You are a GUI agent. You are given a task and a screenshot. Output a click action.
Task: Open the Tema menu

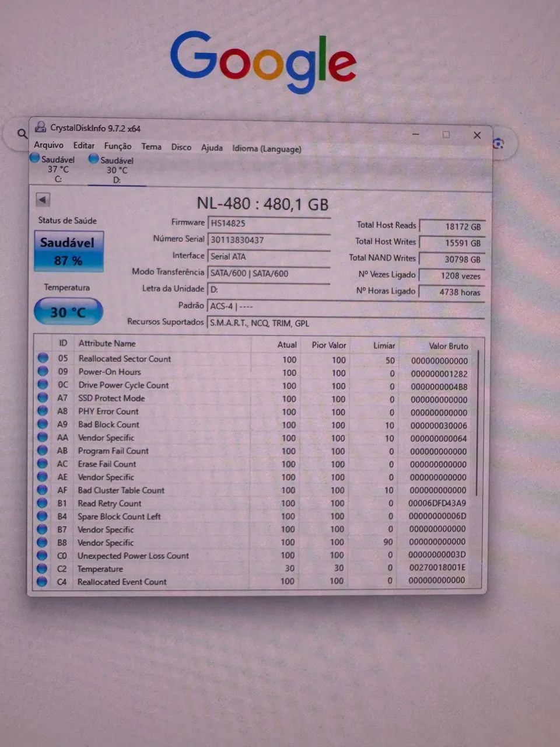click(151, 146)
